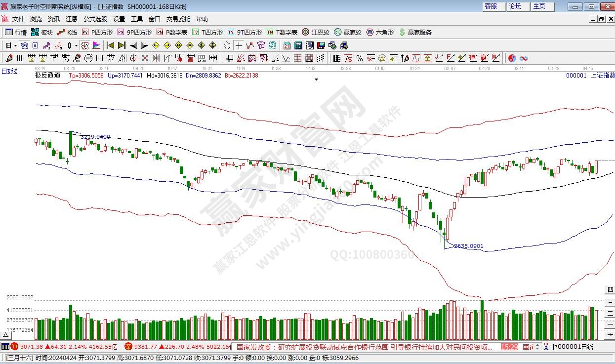This screenshot has height=364, width=615.
Task: Expand the candlestick style dropdown arrow
Action: pyautogui.click(x=76, y=45)
